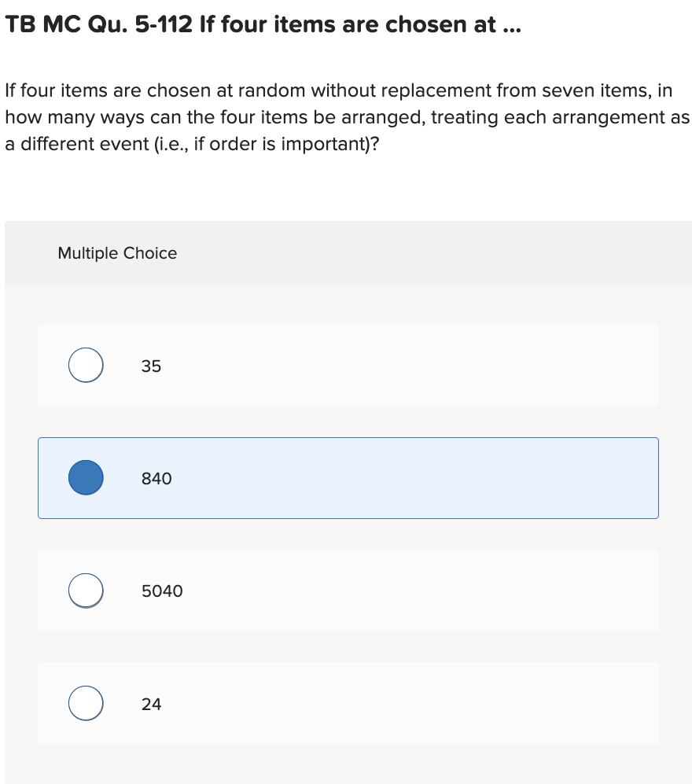Select the radio button for answer 5040

point(86,590)
